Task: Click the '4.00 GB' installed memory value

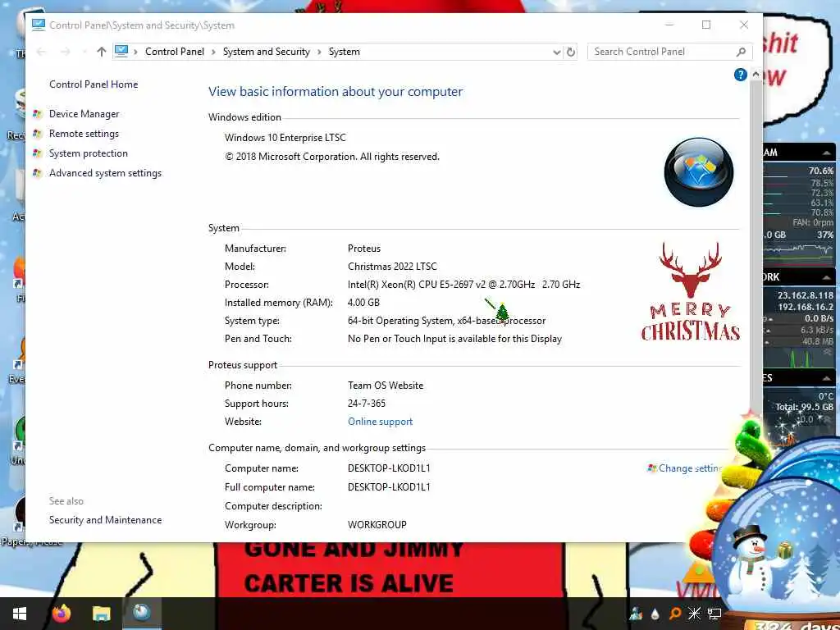Action: tap(363, 303)
